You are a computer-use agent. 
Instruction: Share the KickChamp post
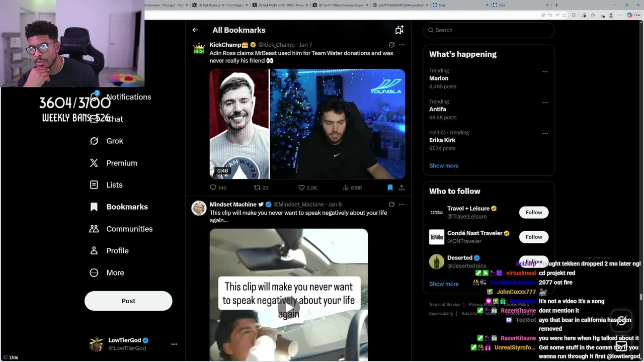(401, 188)
